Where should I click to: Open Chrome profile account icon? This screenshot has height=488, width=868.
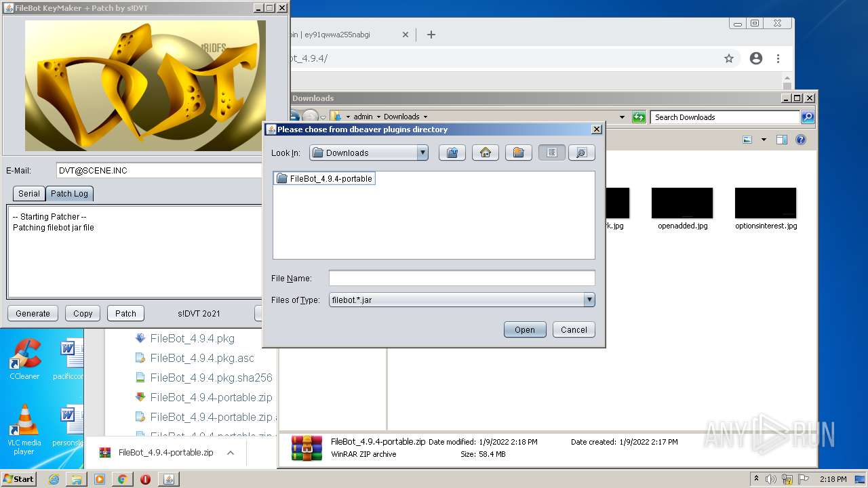756,58
